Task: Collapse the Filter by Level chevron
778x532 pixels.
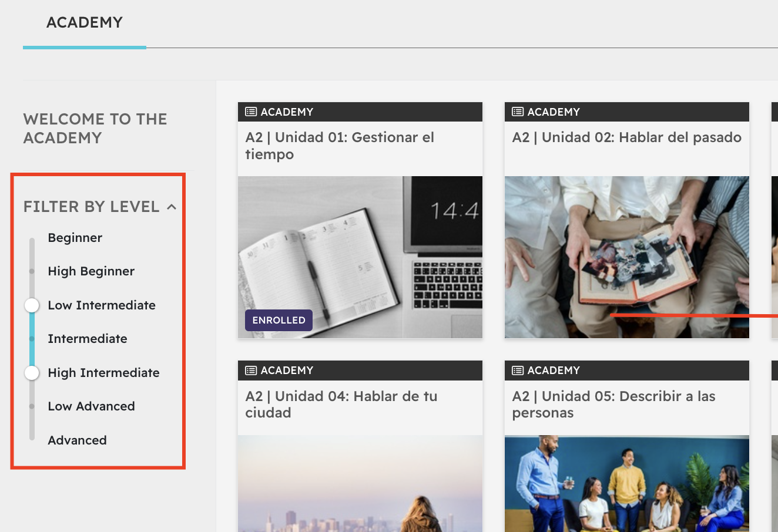Action: (x=172, y=207)
